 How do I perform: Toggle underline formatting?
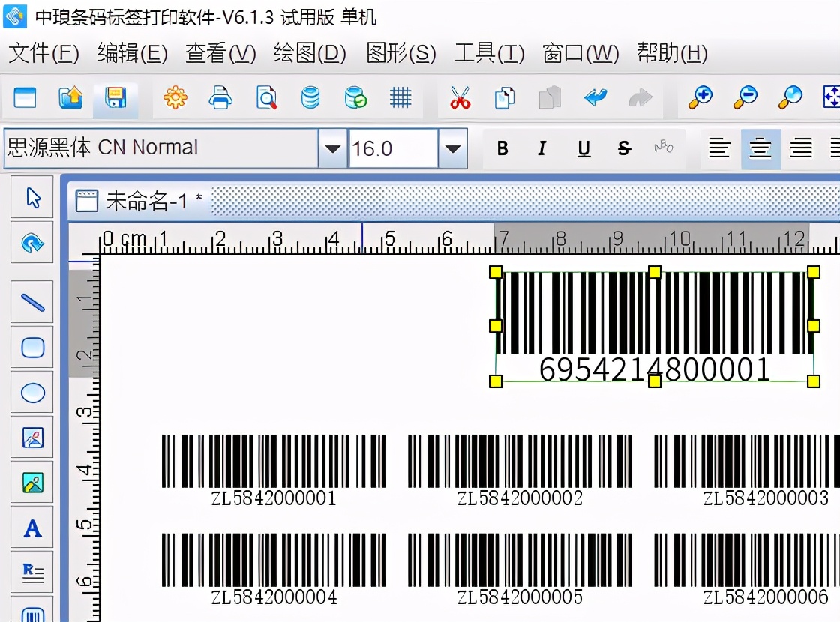click(x=583, y=148)
